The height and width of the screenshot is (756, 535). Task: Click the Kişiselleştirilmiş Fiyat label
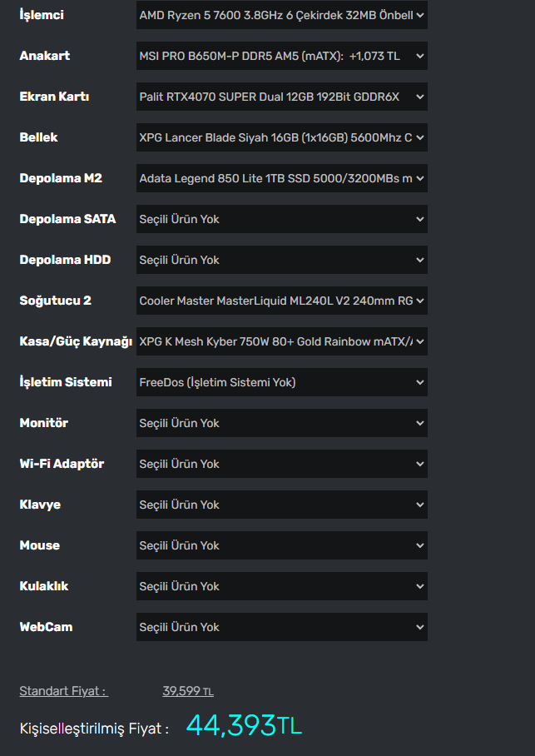tap(94, 729)
